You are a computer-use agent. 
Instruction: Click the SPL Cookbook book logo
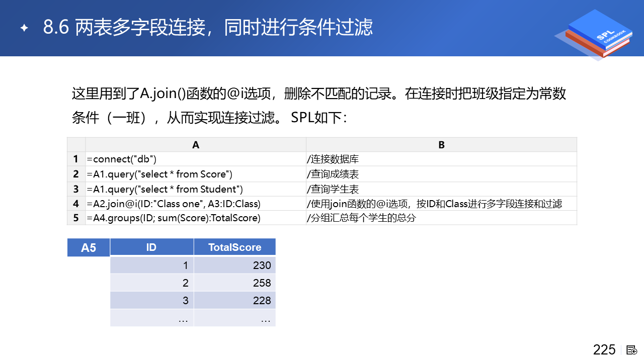[593, 35]
